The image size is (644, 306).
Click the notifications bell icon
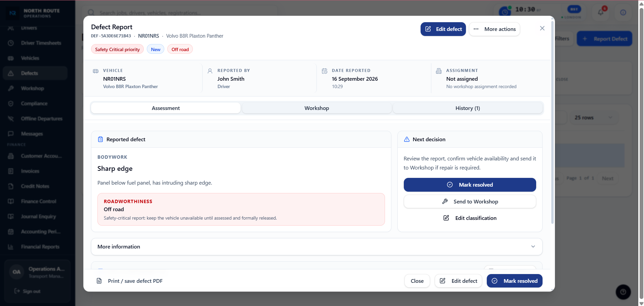[601, 12]
